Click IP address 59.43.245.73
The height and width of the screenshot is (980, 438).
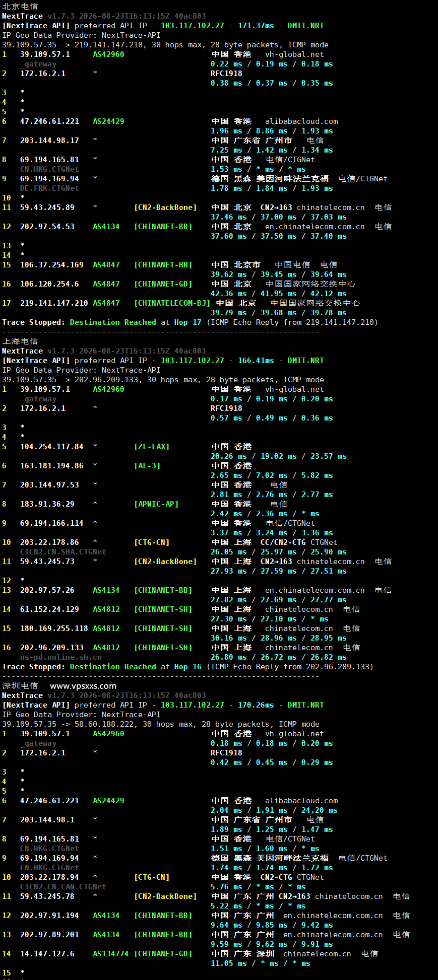(x=47, y=562)
